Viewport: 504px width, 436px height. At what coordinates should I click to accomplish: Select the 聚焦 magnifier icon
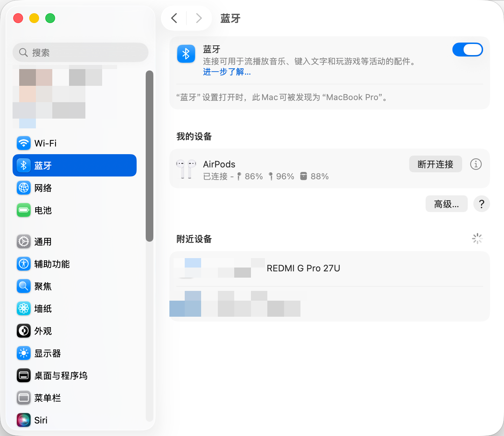pyautogui.click(x=24, y=286)
